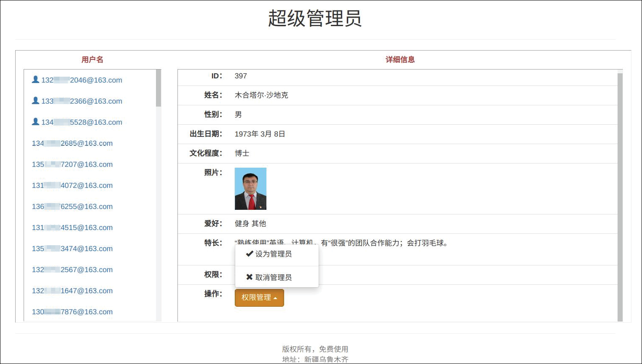This screenshot has width=642, height=364.
Task: Open the 权限管理 dropdown button
Action: tap(259, 297)
